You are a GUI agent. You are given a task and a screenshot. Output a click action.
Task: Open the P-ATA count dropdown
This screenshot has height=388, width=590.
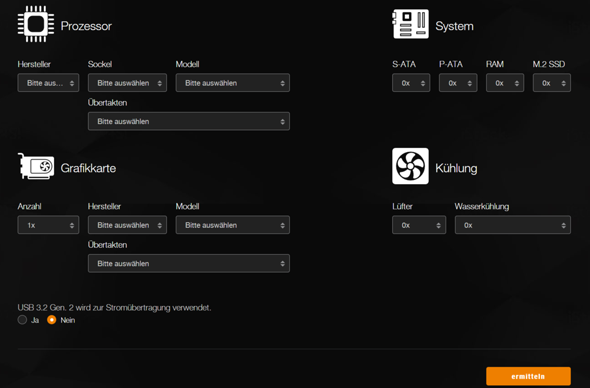click(x=458, y=83)
